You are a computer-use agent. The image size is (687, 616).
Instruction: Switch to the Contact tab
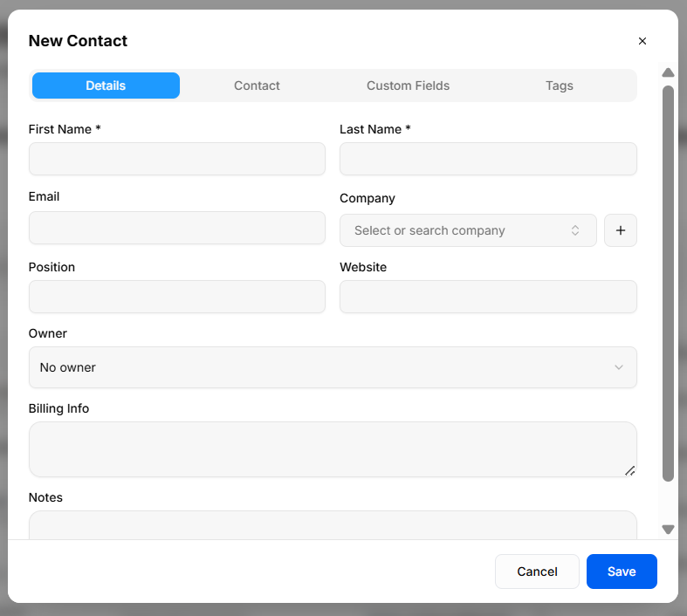tap(257, 86)
